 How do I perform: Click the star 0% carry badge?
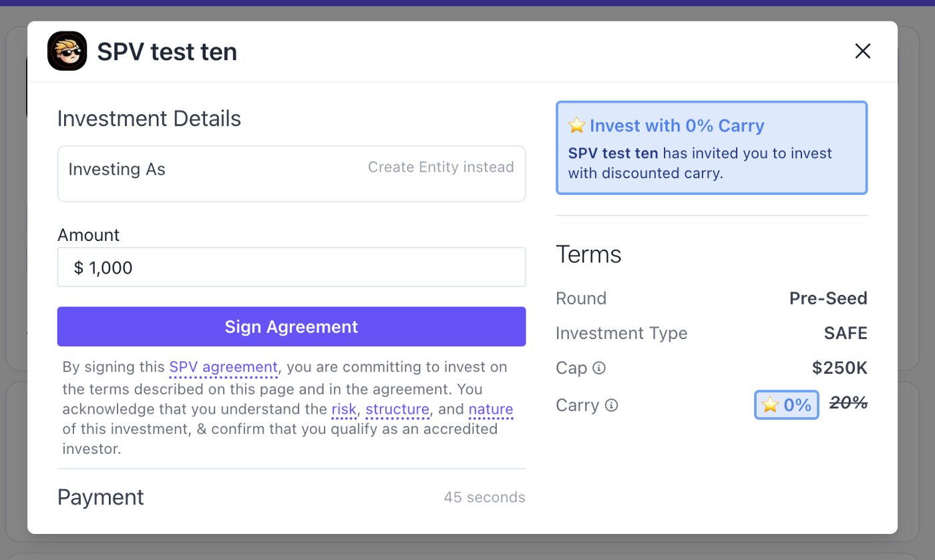click(x=787, y=404)
